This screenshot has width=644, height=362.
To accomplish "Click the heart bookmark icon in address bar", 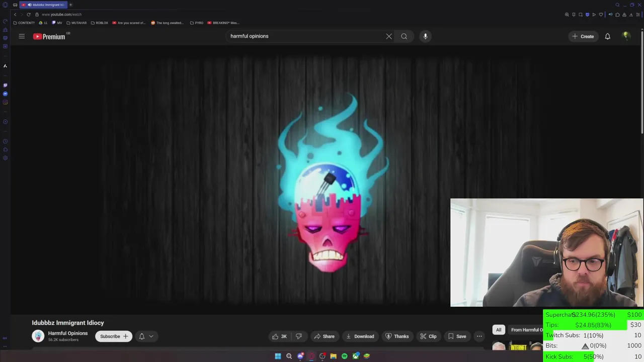I will 601,15.
